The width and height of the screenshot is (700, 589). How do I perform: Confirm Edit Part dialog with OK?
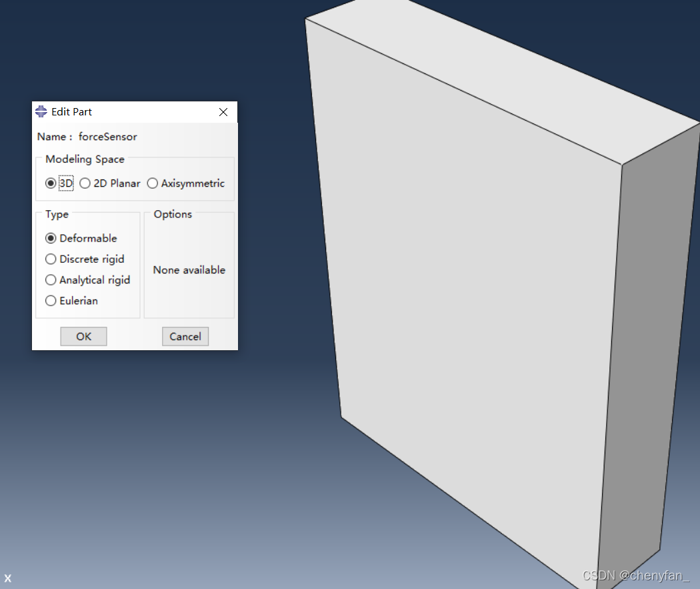[83, 336]
